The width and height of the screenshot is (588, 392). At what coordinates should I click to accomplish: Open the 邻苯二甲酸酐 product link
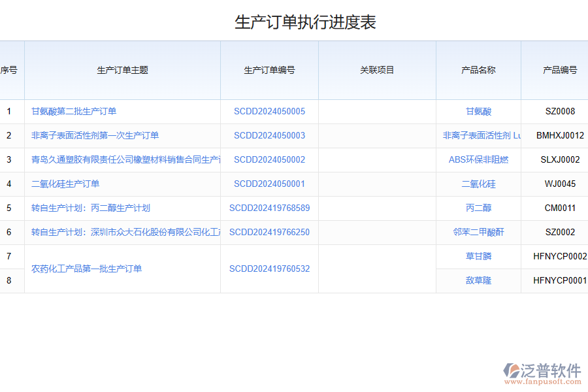click(478, 233)
